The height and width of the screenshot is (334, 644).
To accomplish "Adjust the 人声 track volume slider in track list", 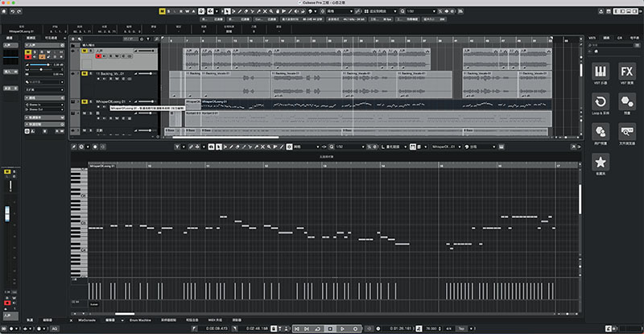I will [145, 51].
